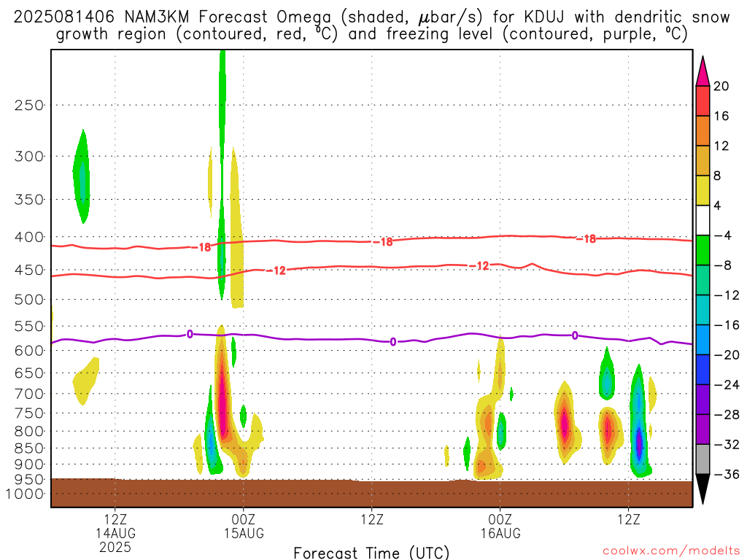747x560 pixels.
Task: Select the orange 12 to 16 colorbar swatch
Action: (x=703, y=131)
